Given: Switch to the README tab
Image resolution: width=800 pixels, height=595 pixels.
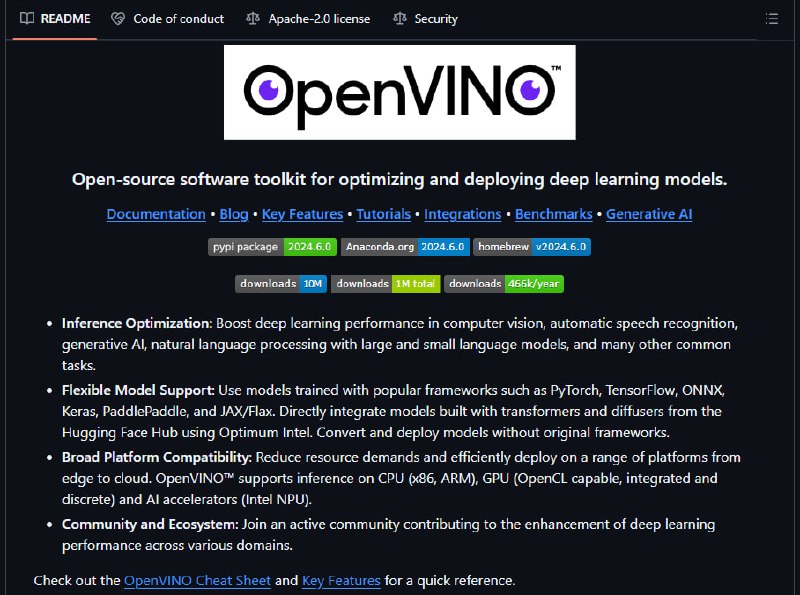Looking at the screenshot, I should tap(55, 19).
